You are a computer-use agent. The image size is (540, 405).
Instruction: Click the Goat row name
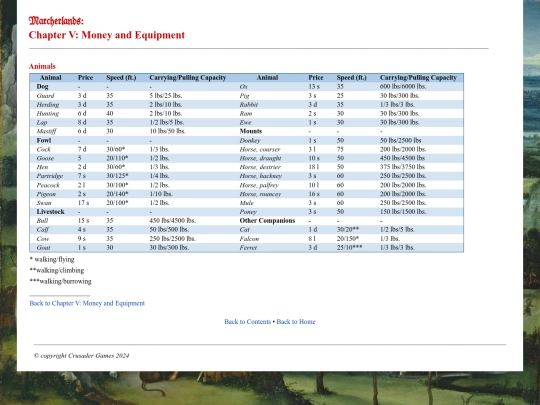(x=43, y=248)
